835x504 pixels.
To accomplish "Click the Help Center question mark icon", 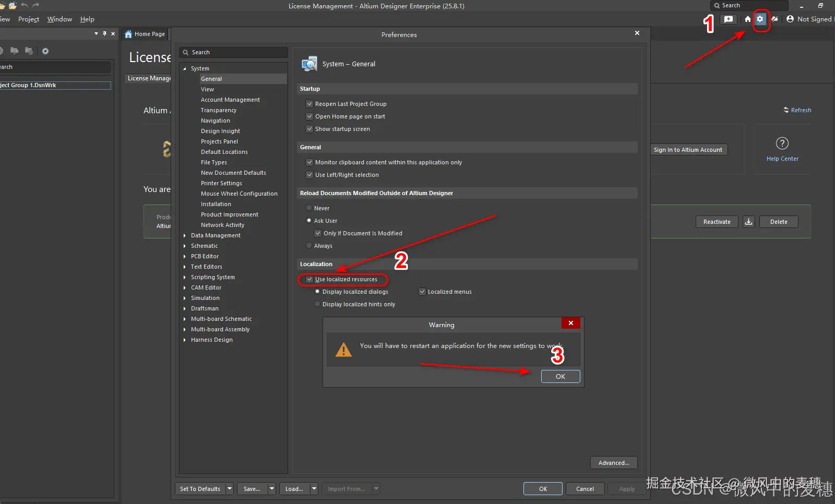I will 782,143.
